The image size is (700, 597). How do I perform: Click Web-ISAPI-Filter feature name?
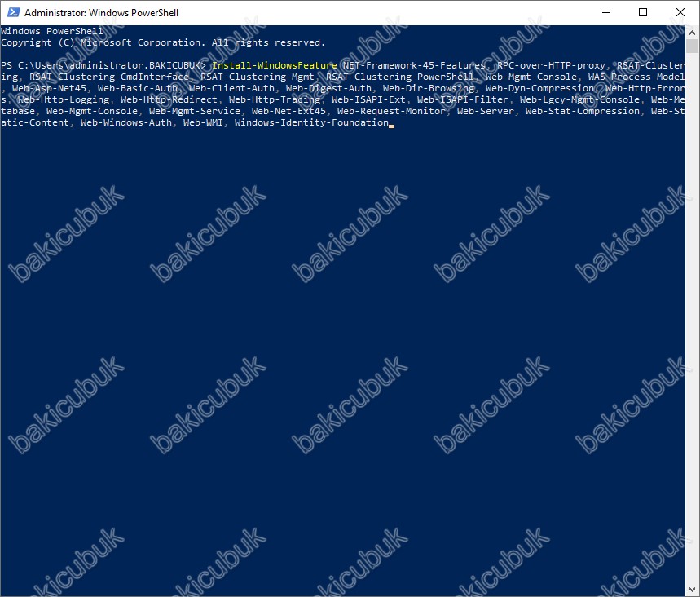pos(463,99)
